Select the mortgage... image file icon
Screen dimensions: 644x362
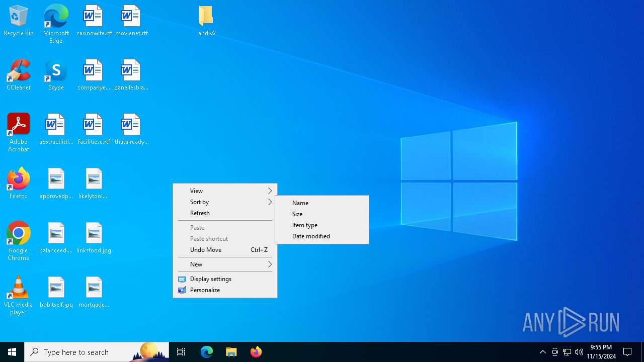[94, 292]
